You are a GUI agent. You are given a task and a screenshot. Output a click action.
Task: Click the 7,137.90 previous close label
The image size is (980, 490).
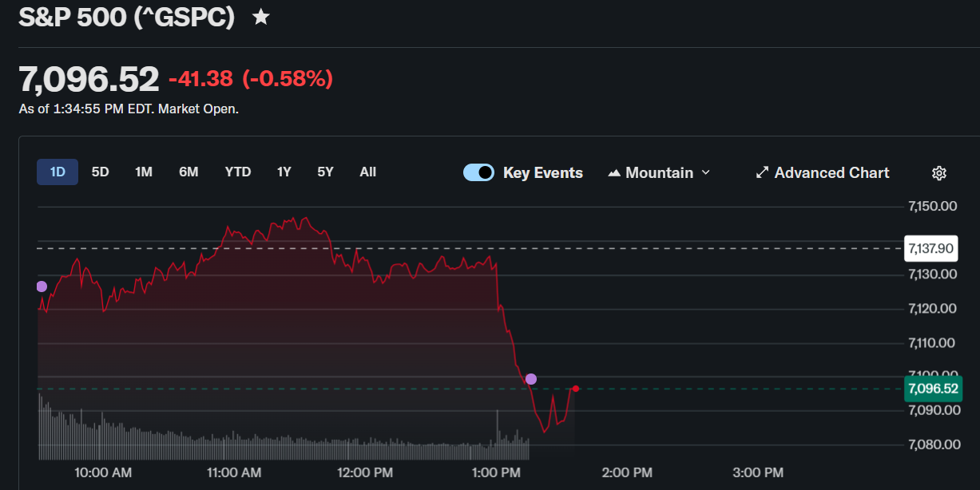(x=930, y=248)
